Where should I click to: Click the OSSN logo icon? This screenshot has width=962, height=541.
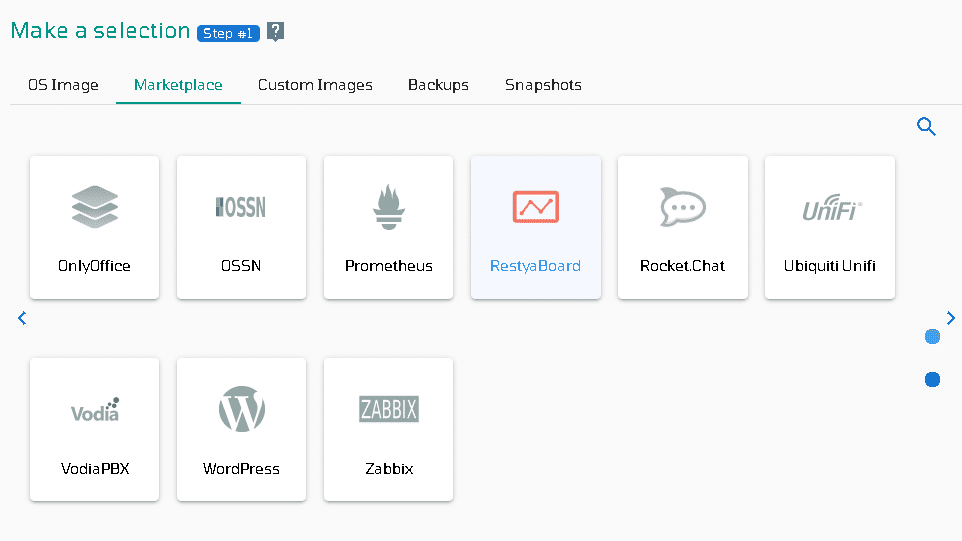click(240, 207)
